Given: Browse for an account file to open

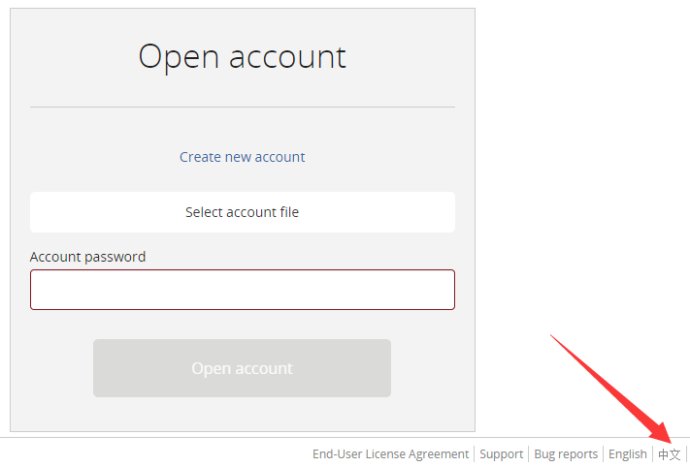Looking at the screenshot, I should 242,212.
